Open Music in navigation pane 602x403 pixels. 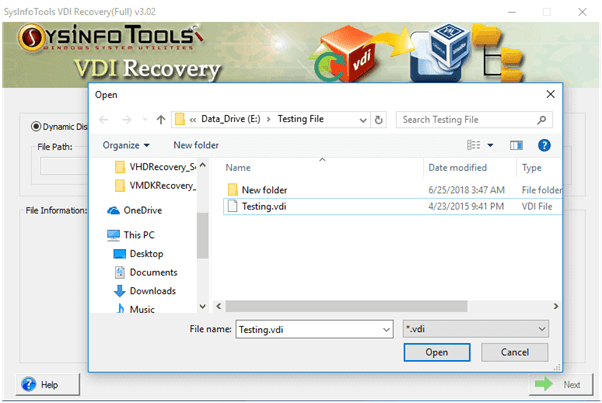pyautogui.click(x=142, y=309)
